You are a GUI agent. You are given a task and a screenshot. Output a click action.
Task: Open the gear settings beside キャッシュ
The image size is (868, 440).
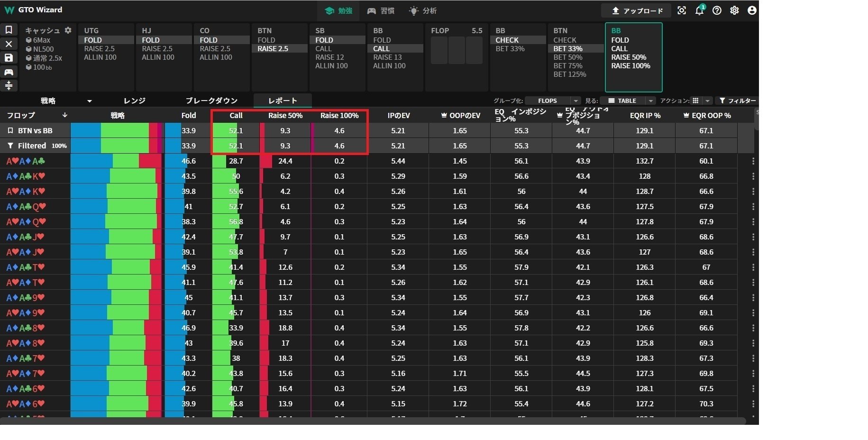pos(68,30)
